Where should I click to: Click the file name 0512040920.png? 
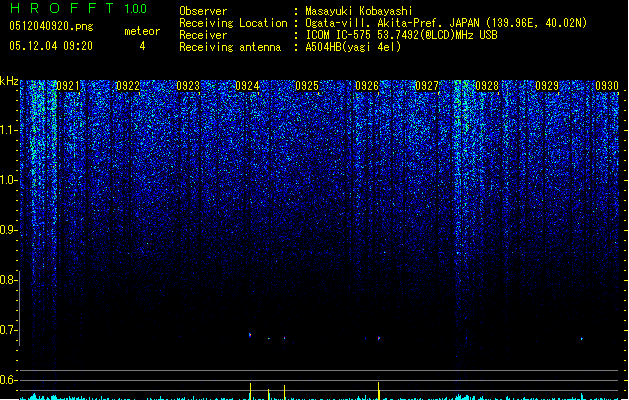tap(51, 26)
